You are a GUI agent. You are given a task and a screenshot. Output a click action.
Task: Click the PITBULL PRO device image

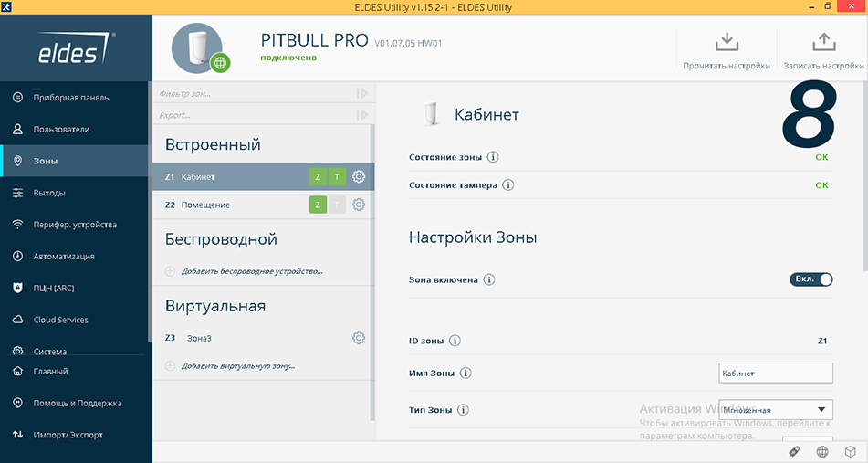point(197,48)
